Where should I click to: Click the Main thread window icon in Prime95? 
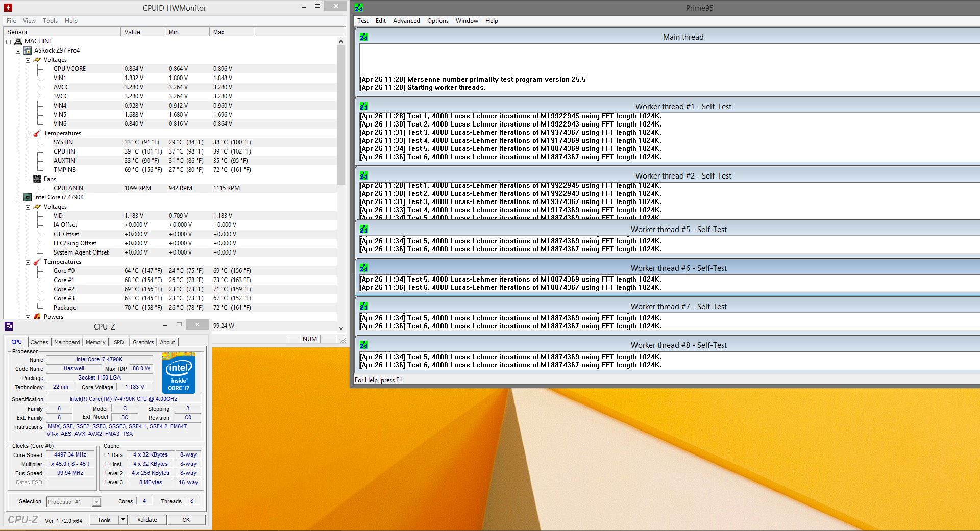click(364, 37)
